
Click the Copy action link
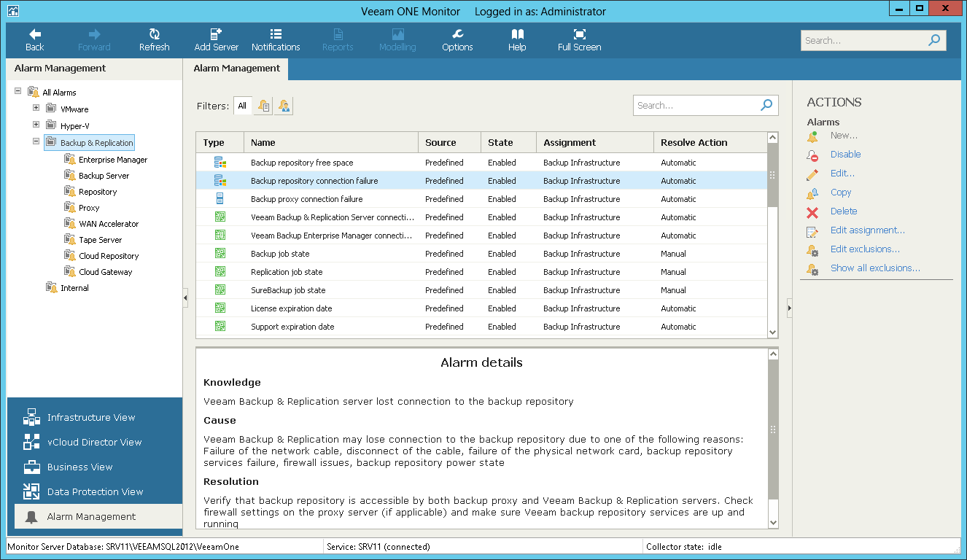841,192
